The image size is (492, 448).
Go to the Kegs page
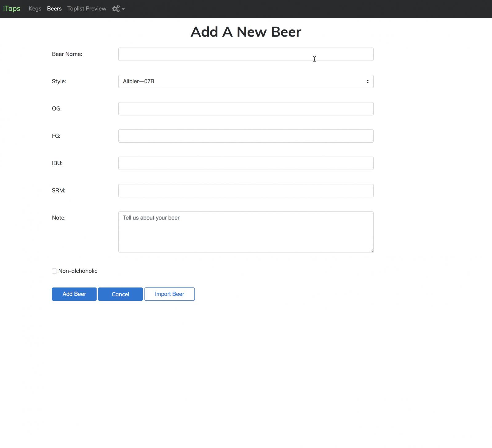pos(35,9)
